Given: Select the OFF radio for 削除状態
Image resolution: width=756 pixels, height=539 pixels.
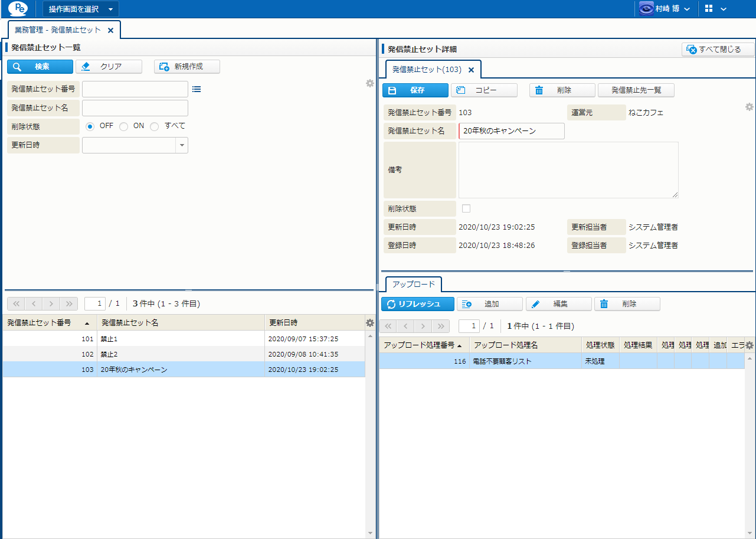Looking at the screenshot, I should (90, 126).
